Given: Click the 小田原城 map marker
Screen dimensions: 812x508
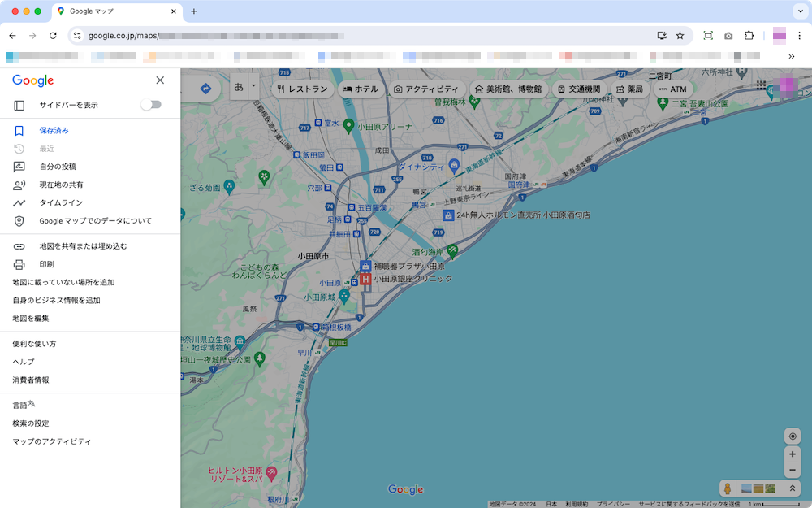Looking at the screenshot, I should pyautogui.click(x=344, y=297).
